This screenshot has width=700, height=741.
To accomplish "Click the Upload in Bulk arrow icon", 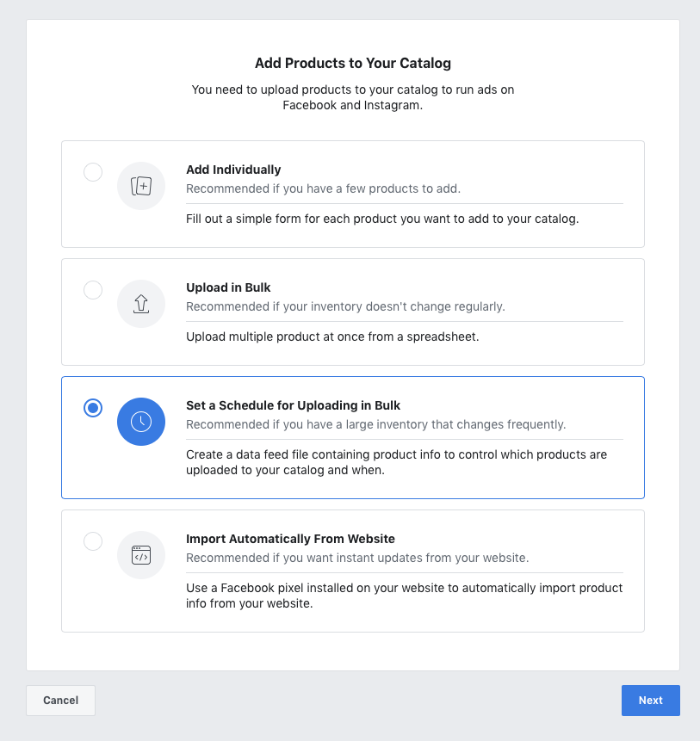I will [141, 304].
